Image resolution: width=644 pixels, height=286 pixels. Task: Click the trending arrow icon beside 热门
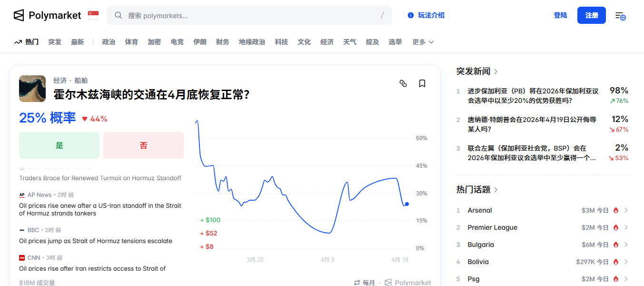pos(17,41)
